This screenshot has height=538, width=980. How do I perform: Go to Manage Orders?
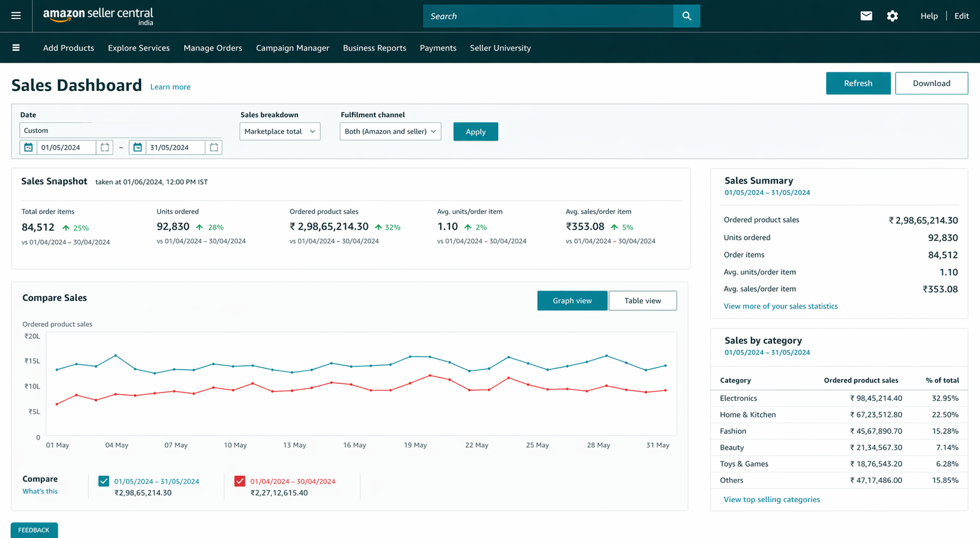[213, 48]
